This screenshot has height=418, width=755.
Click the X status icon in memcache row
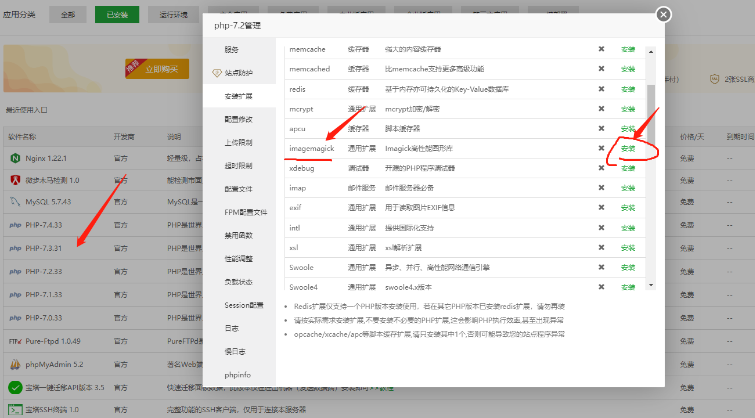(x=601, y=49)
